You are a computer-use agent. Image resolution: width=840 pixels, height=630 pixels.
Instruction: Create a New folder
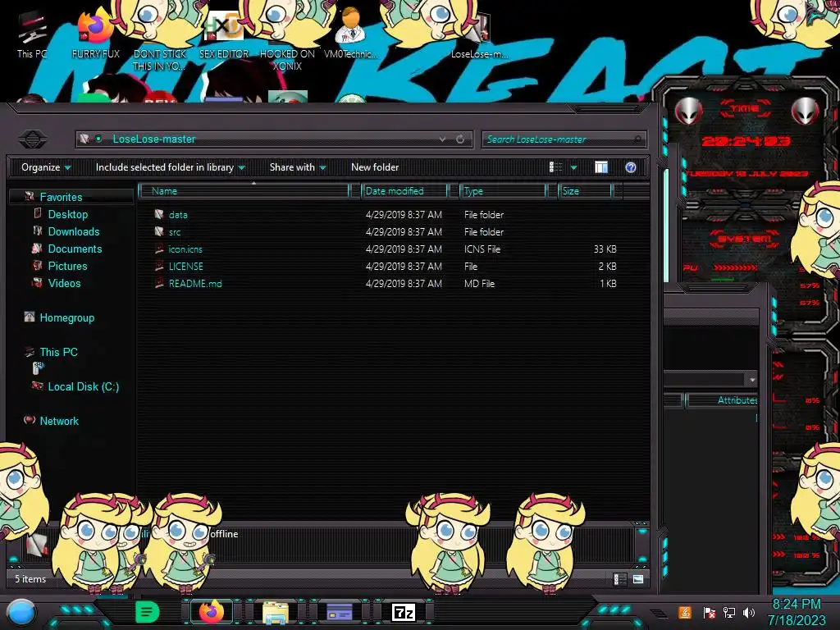(x=375, y=167)
